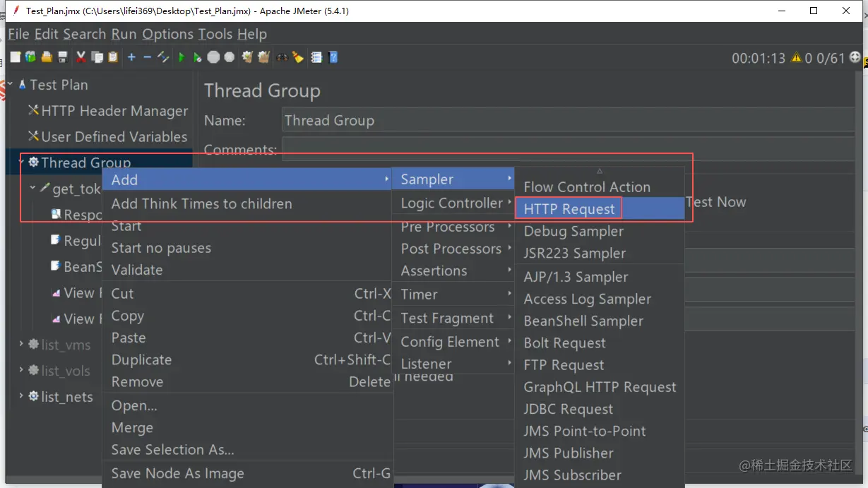Click the globe icon beside thread count
This screenshot has height=488, width=868.
tap(855, 58)
